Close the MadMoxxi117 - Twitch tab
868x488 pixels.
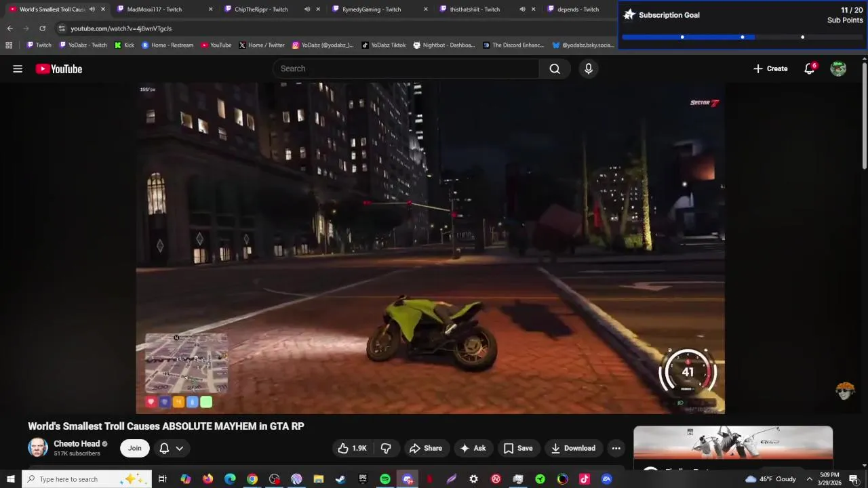[x=210, y=9]
